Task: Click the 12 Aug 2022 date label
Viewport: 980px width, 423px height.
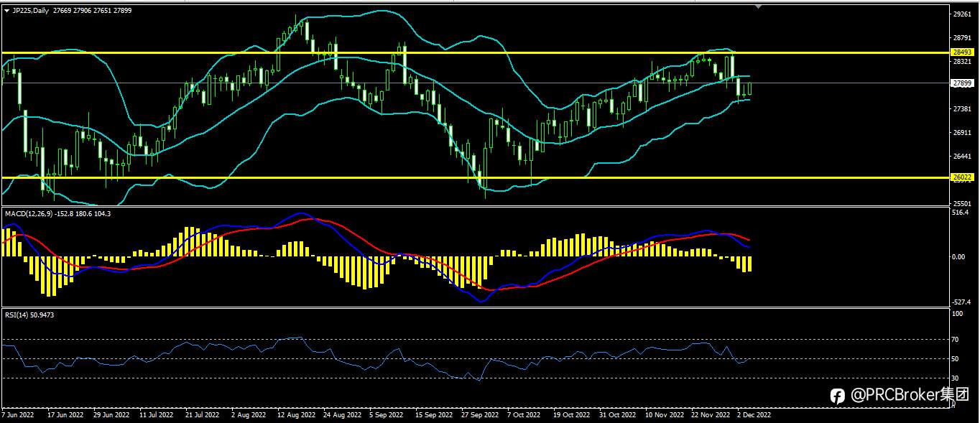Action: click(x=296, y=414)
